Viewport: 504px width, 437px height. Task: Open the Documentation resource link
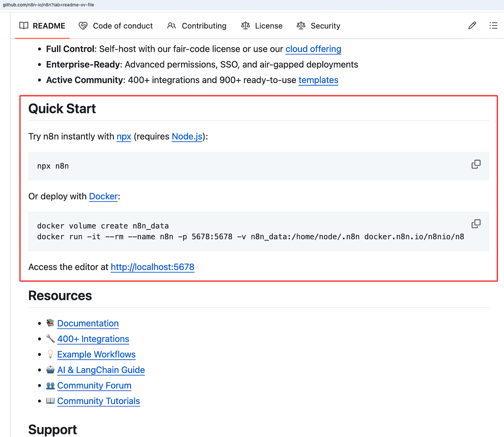click(x=88, y=323)
